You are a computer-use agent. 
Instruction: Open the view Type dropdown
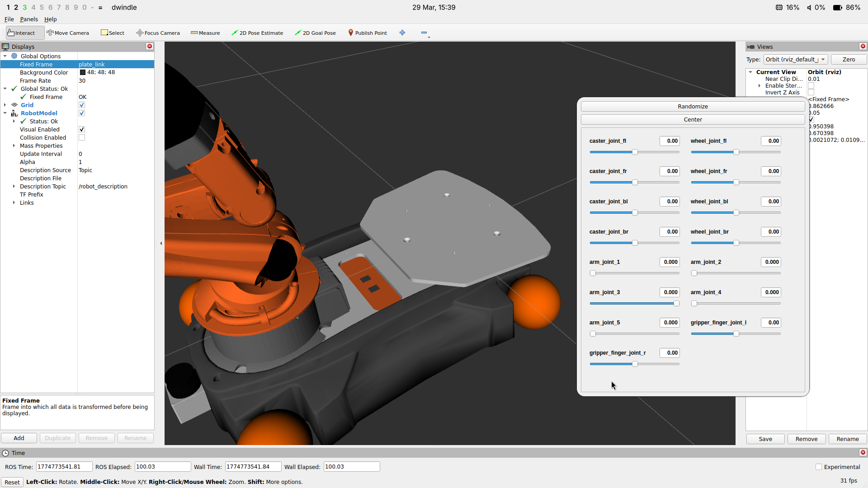click(x=795, y=59)
